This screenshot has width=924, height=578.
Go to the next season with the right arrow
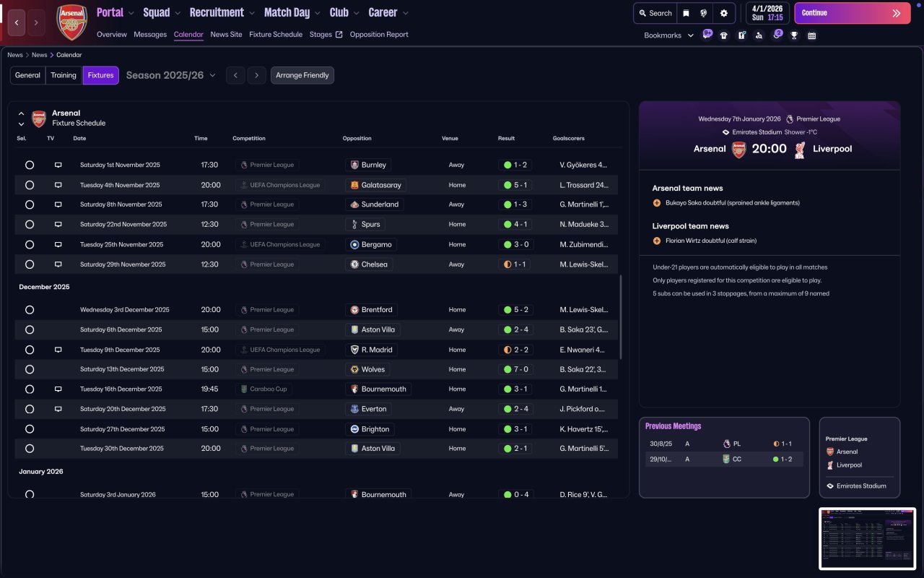click(257, 75)
